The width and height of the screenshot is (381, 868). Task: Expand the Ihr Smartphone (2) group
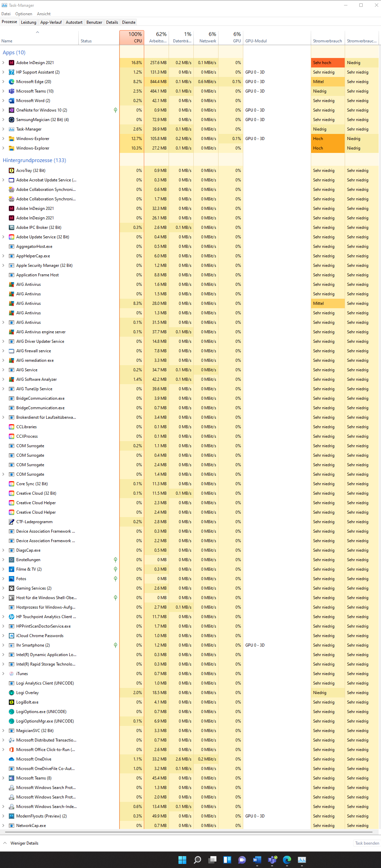3,645
